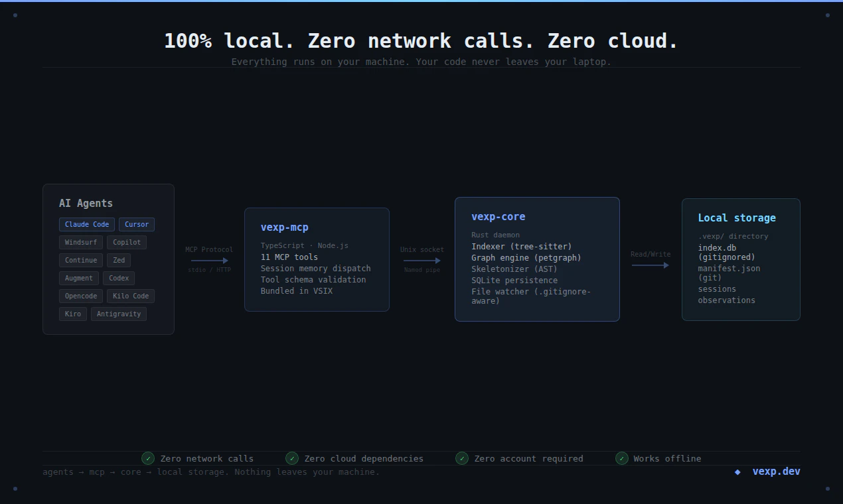Click 'Everything runs on your machine' subtitle

[x=421, y=62]
